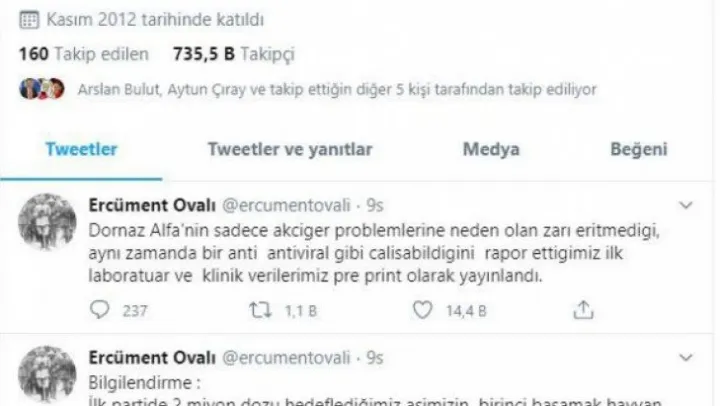This screenshot has height=406, width=720.
Task: Expand the first tweet's chevron menu
Action: 686,205
